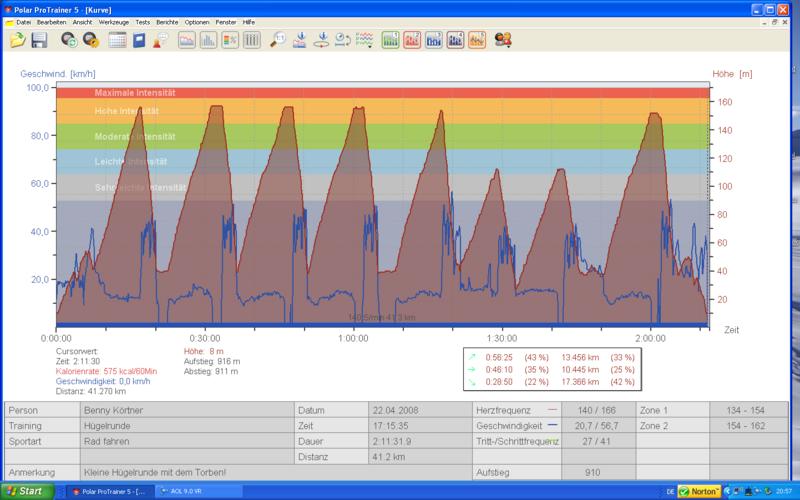Click the blue Leichte Intensität band
Viewport: 800px width, 500px height.
383,162
